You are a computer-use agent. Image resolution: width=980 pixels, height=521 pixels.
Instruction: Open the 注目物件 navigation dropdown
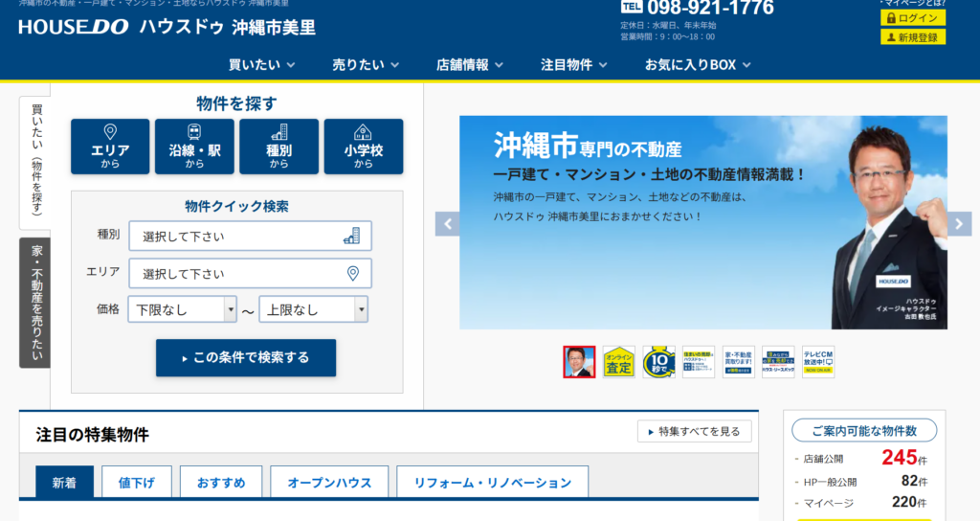(574, 64)
